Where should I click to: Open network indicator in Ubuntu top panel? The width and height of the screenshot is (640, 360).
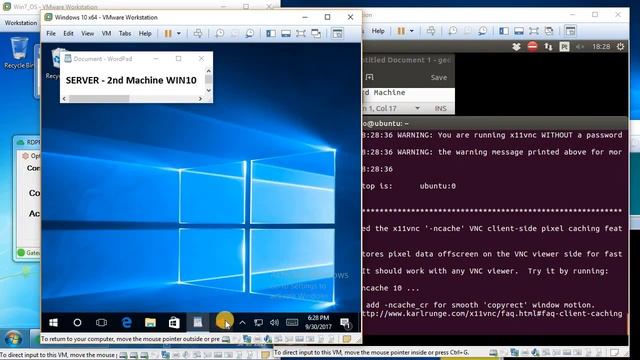[548, 47]
